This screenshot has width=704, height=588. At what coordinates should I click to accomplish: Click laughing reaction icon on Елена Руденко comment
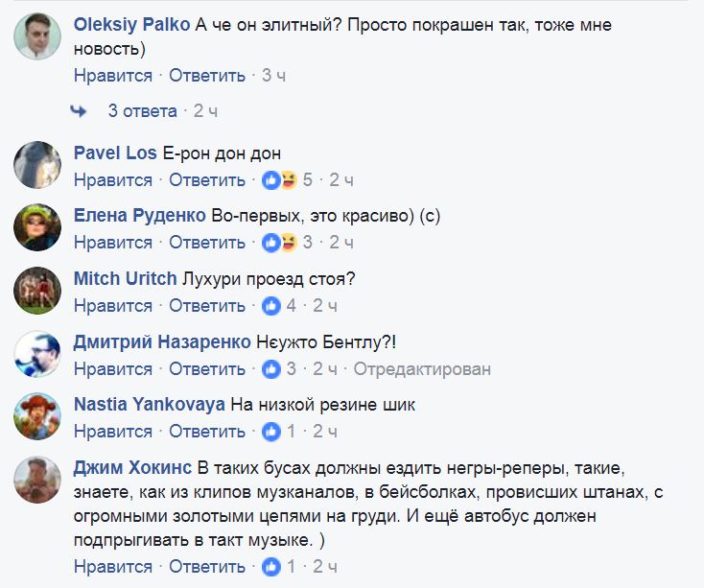tap(286, 243)
